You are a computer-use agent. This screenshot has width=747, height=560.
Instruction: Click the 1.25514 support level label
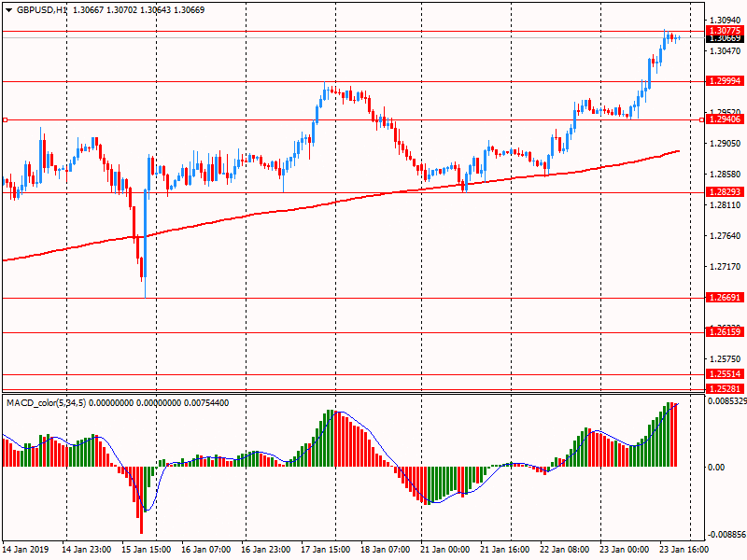tap(725, 374)
